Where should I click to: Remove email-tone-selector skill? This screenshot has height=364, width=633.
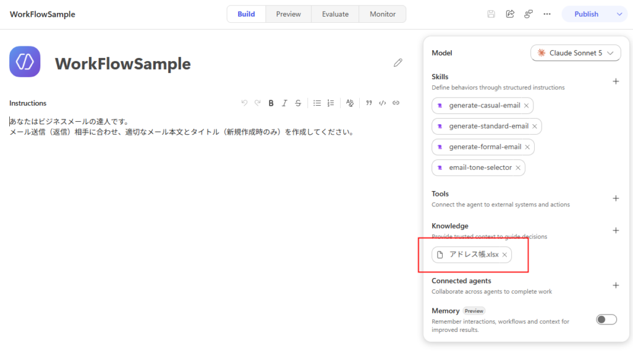pos(518,168)
